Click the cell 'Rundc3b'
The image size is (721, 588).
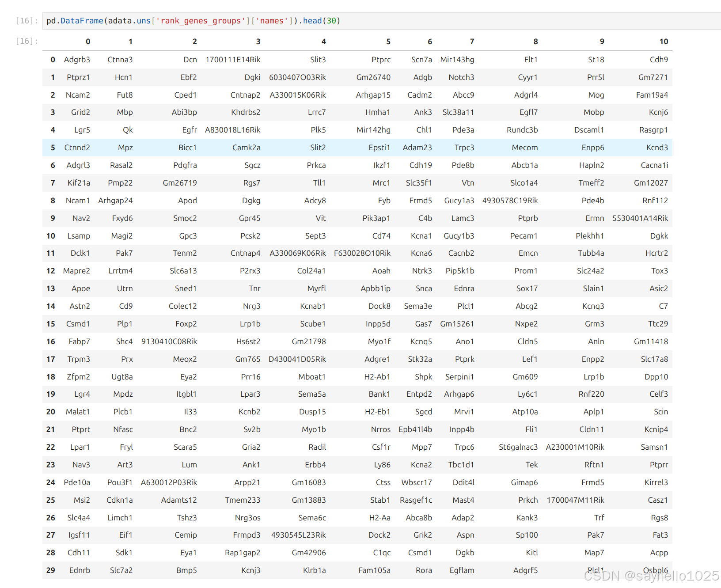point(522,130)
